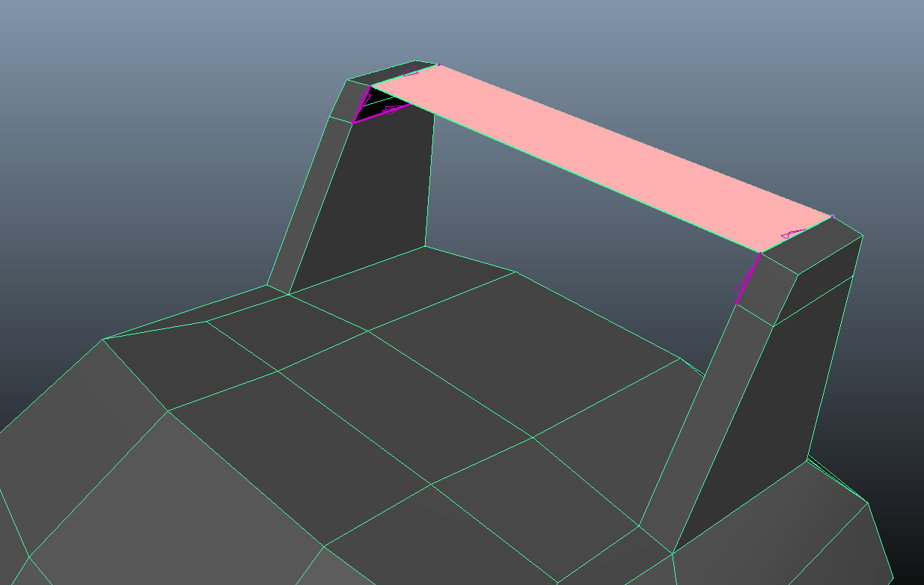Click the large magenta arrow at the bar's left end
The width and height of the screenshot is (924, 585).
click(x=389, y=111)
